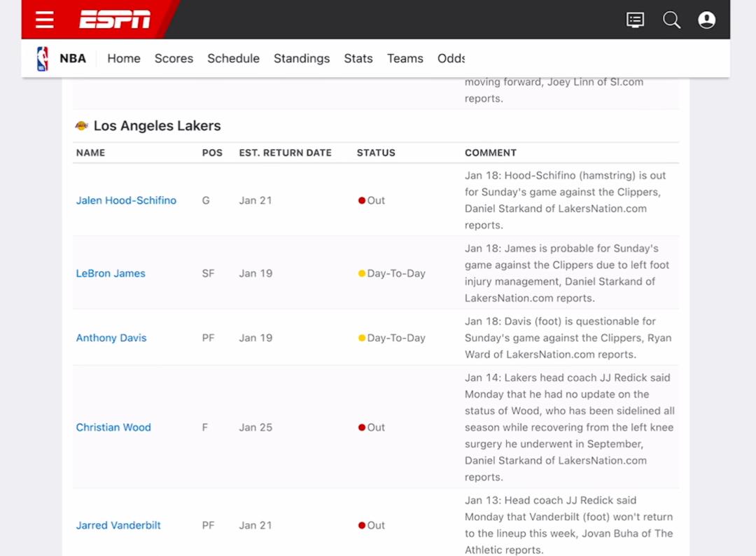This screenshot has width=756, height=556.
Task: Click Day-To-Day status for Anthony Davis
Action: click(391, 338)
